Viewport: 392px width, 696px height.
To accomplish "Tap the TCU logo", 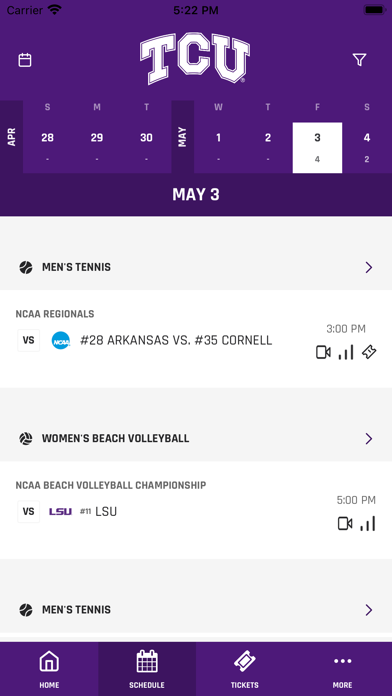I will pyautogui.click(x=195, y=58).
